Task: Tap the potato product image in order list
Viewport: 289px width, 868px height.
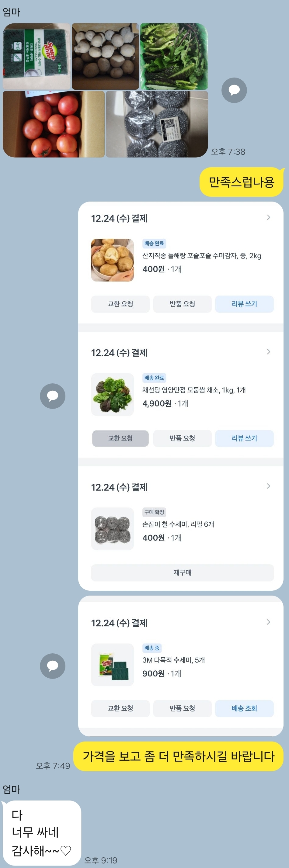Action: 112,260
